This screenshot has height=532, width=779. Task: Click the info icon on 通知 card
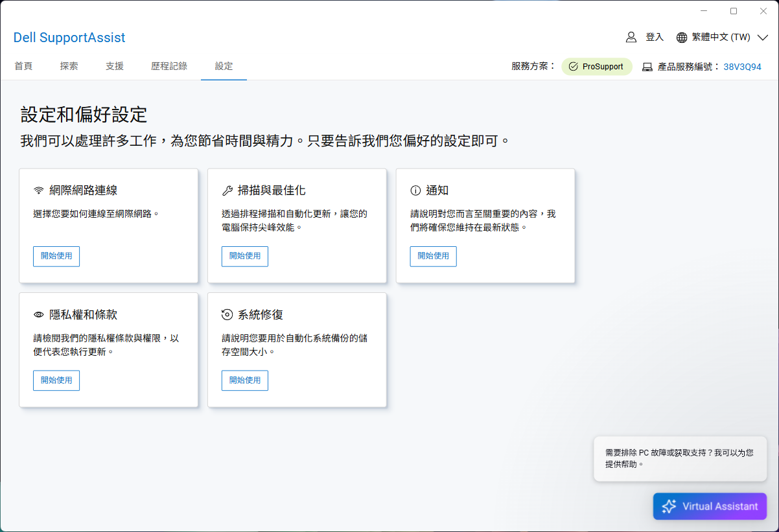415,191
